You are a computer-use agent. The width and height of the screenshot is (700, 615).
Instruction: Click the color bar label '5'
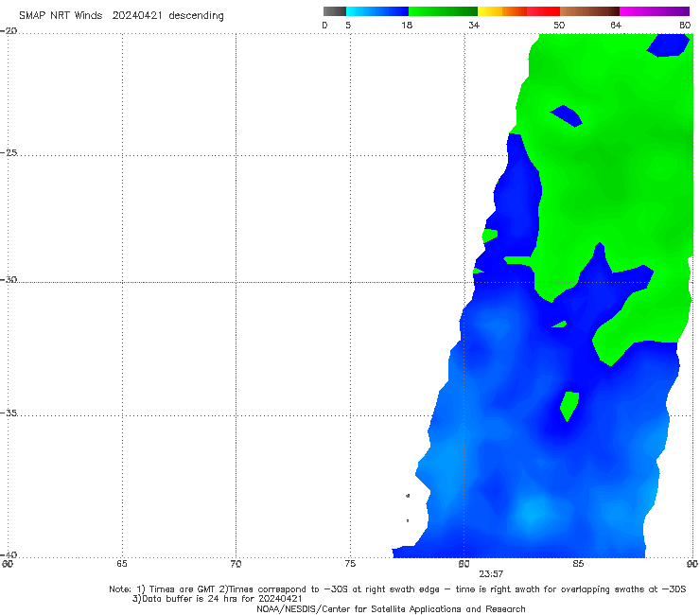point(348,25)
